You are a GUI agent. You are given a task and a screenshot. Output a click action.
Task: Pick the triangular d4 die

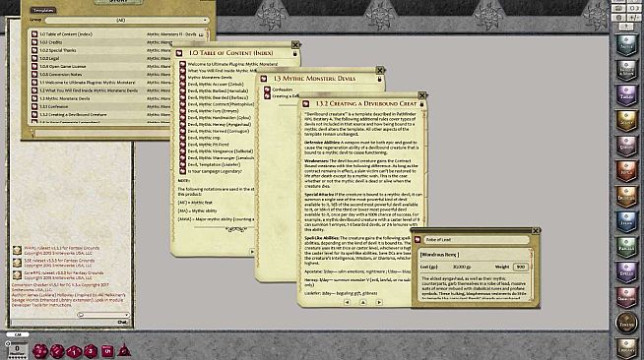tap(124, 351)
